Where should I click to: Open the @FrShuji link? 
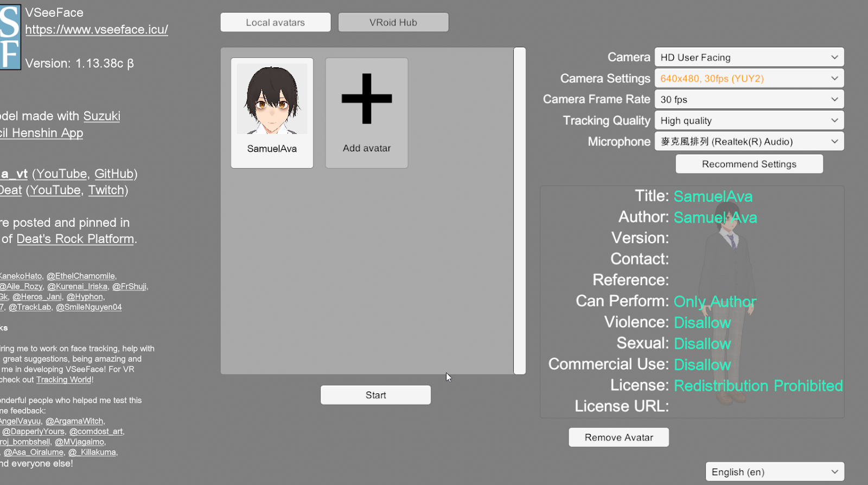(129, 286)
